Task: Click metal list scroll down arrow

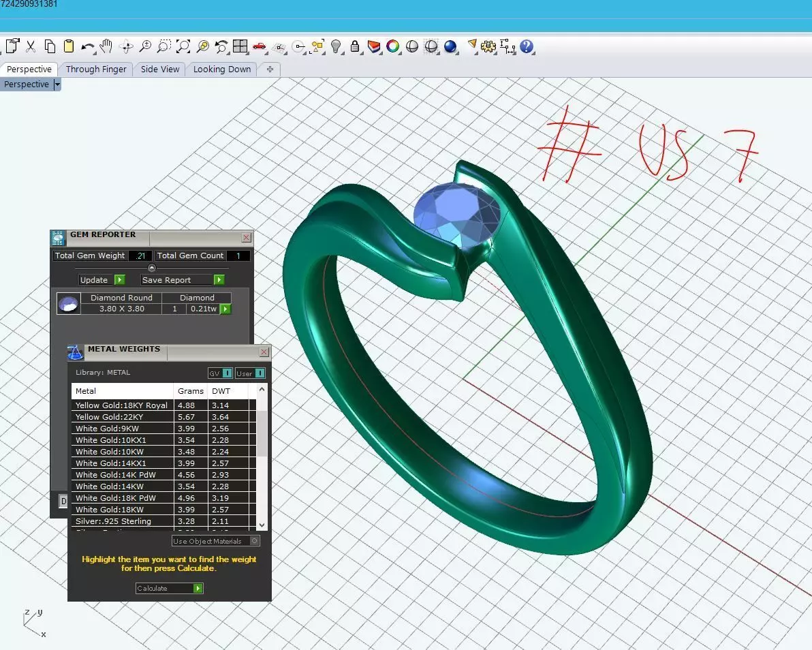Action: (x=262, y=525)
